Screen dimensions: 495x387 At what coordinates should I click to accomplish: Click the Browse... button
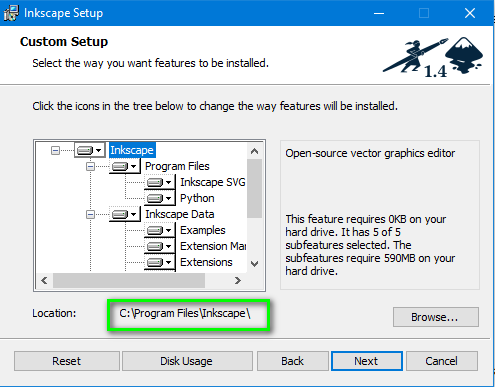pyautogui.click(x=436, y=317)
